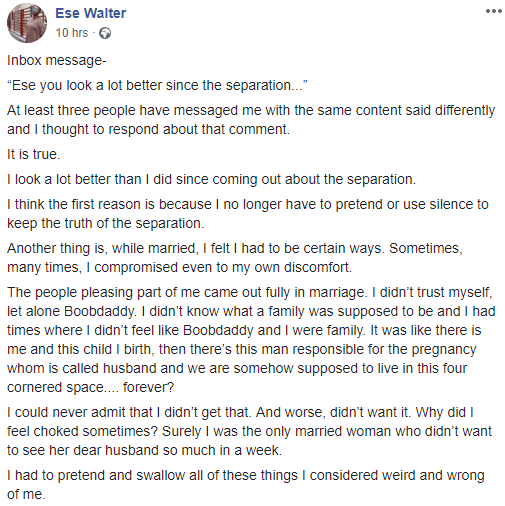Click the quoted "Ese you look a lot better" line
505x506 pixels.
point(157,86)
